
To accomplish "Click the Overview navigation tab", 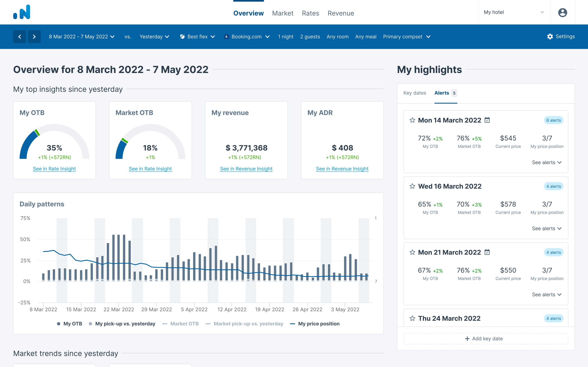I will point(248,12).
